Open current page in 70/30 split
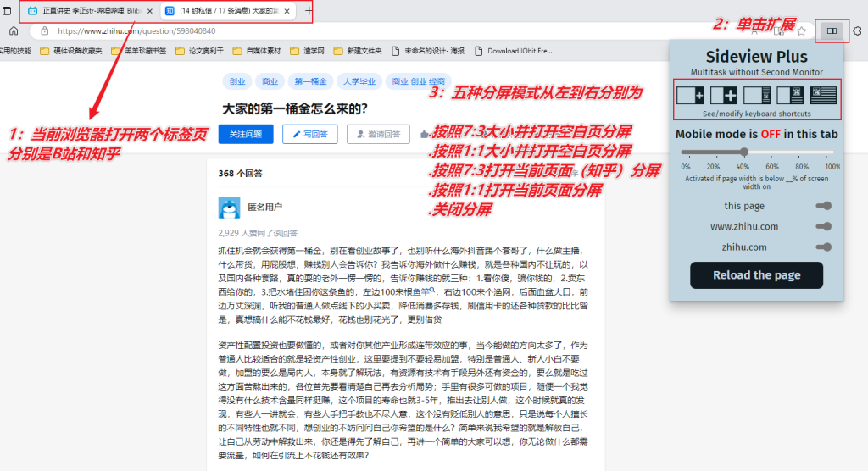Image resolution: width=868 pixels, height=471 pixels. coord(757,95)
